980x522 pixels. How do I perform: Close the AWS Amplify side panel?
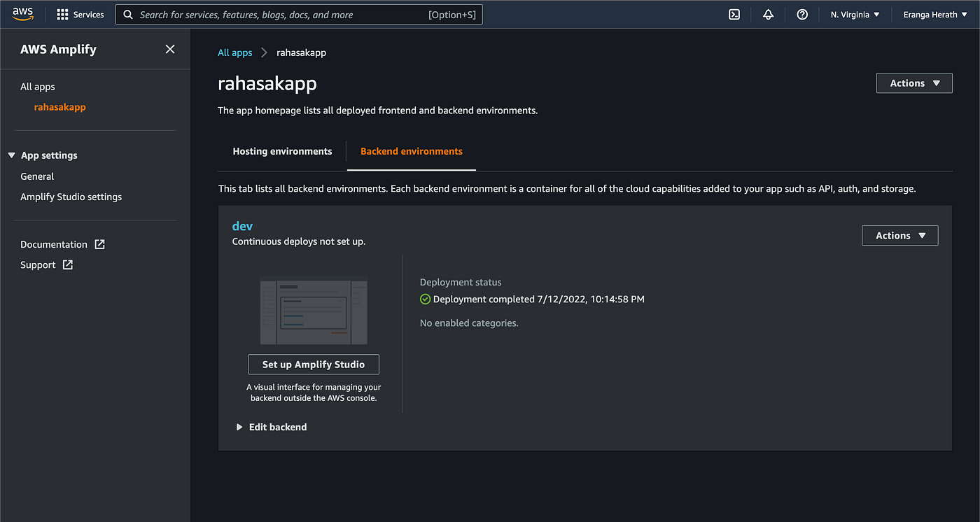point(170,49)
